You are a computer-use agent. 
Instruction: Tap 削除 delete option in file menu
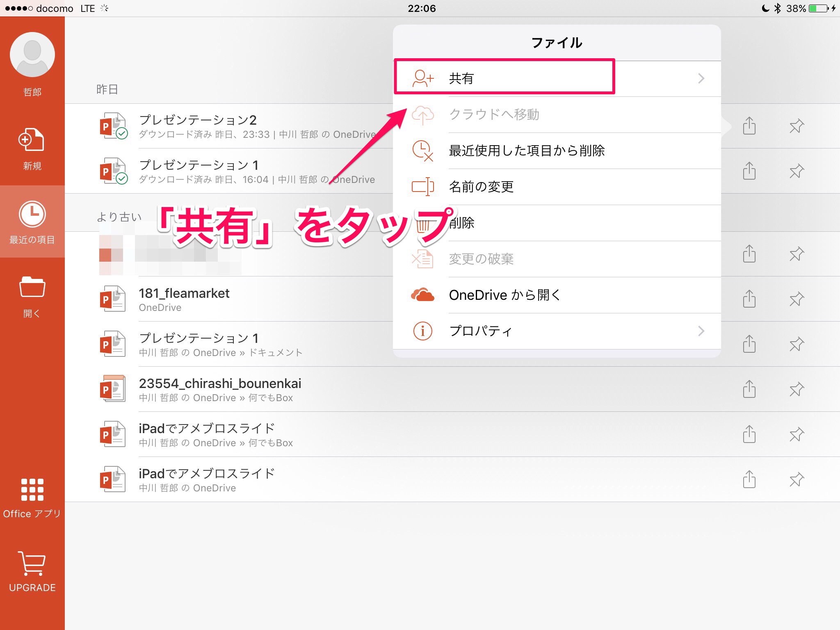point(462,223)
